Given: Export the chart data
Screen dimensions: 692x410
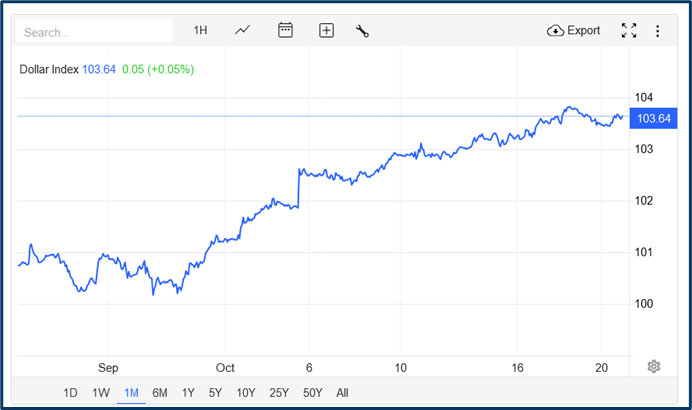Looking at the screenshot, I should [573, 30].
